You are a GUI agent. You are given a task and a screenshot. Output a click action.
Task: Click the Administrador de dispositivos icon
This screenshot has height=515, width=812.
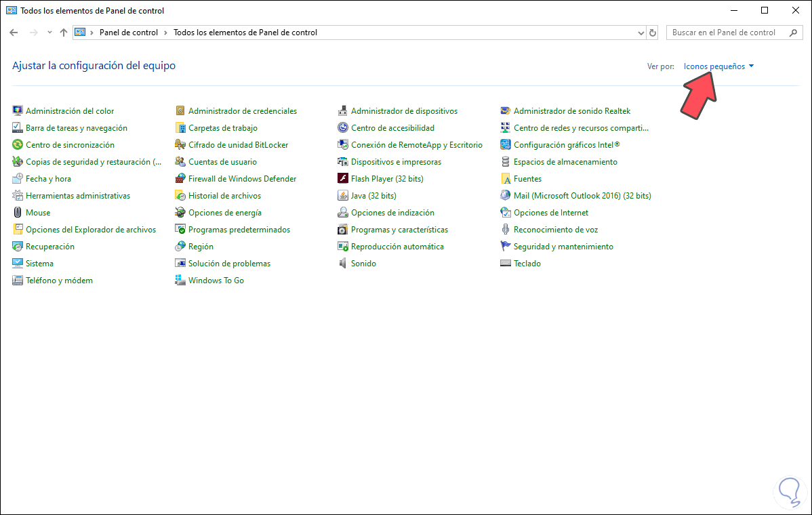[343, 110]
